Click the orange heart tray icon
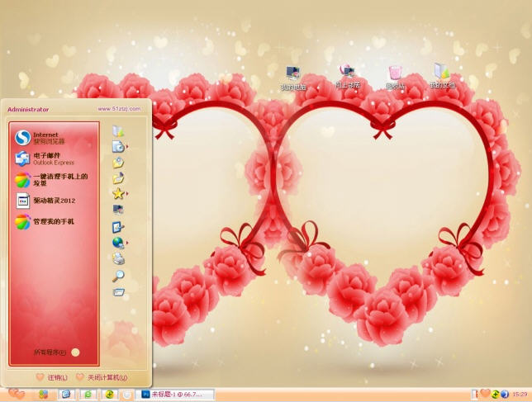 point(485,393)
